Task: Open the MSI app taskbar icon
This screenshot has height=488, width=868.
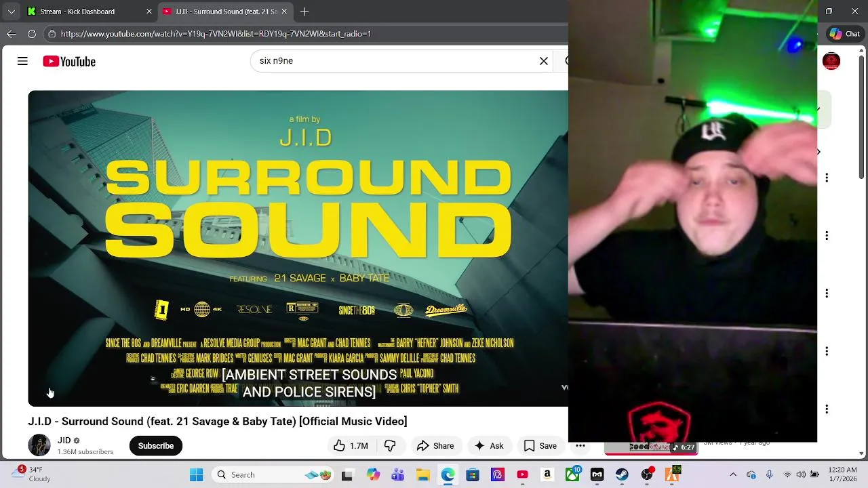Action: 597,474
